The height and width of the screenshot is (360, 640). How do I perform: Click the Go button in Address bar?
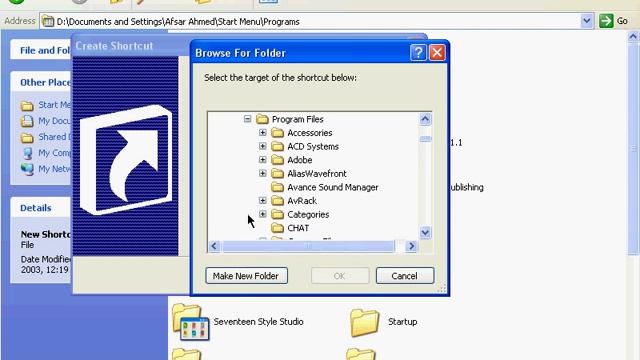click(x=614, y=21)
